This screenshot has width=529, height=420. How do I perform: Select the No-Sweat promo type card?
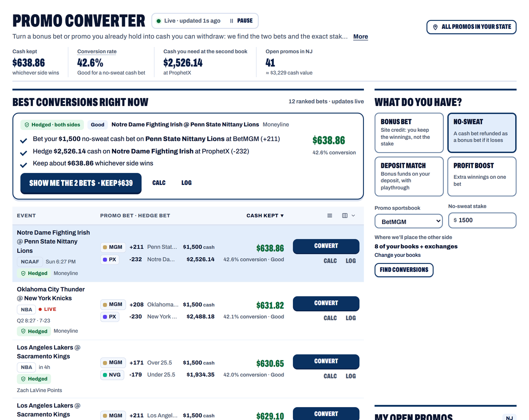[482, 133]
